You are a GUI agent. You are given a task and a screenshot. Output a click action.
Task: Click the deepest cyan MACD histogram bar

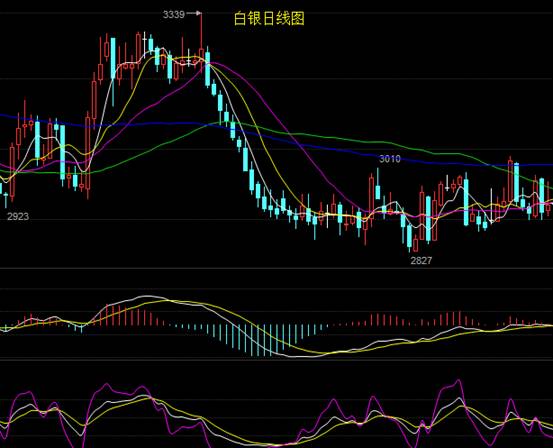[258, 340]
